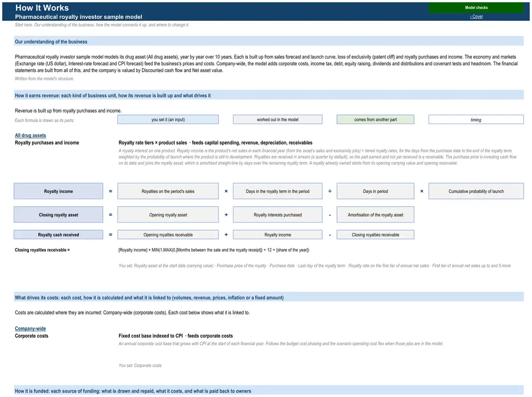Viewport: 532px width, 397px height.
Task: Click 'Closing royalties receivable' box
Action: (x=376, y=235)
